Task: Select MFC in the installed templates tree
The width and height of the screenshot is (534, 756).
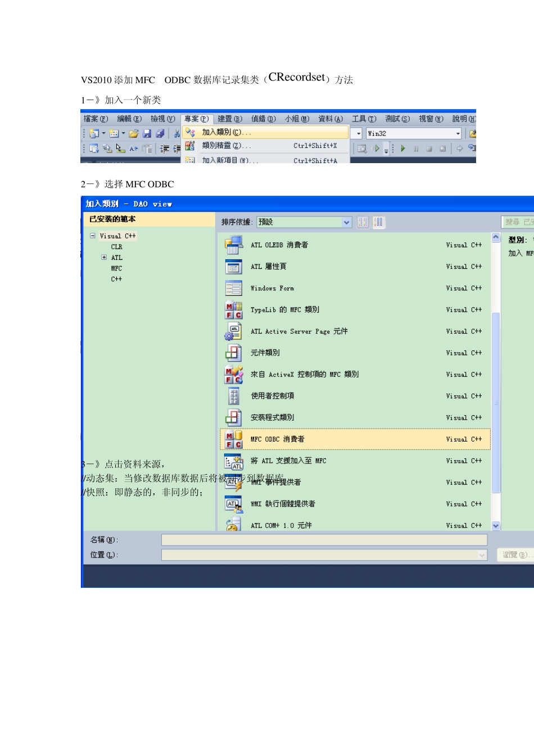Action: (116, 268)
